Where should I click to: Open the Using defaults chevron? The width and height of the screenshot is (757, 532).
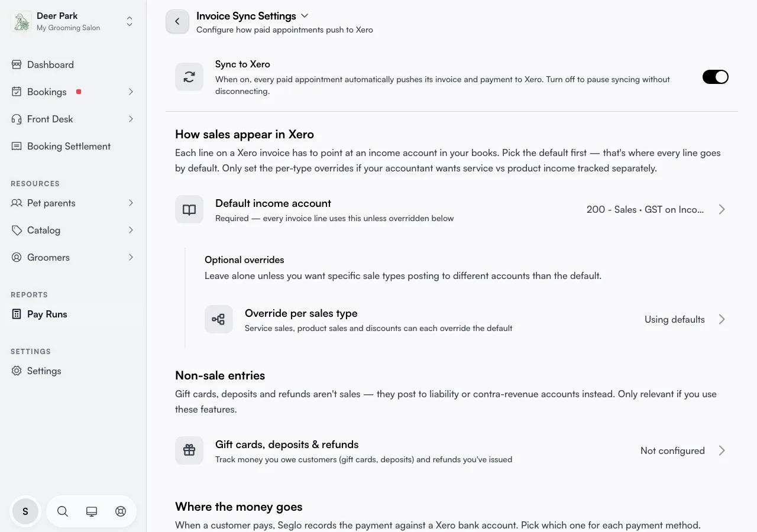tap(722, 319)
